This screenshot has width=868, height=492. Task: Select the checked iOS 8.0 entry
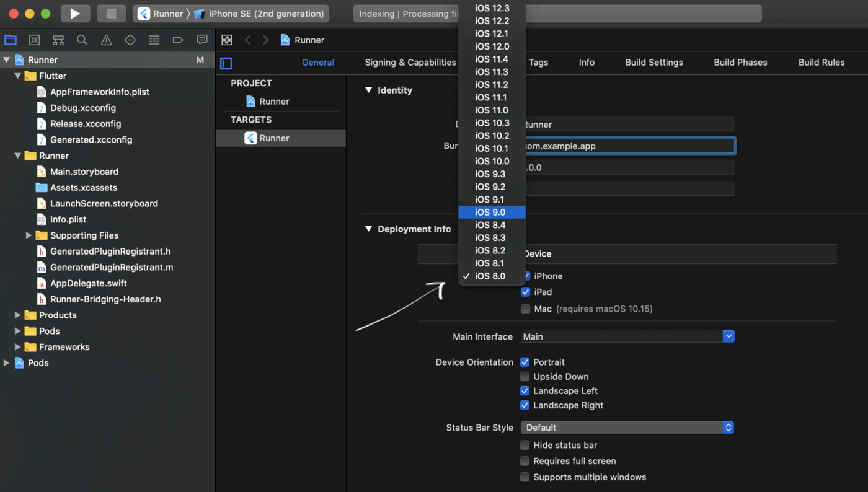(492, 276)
